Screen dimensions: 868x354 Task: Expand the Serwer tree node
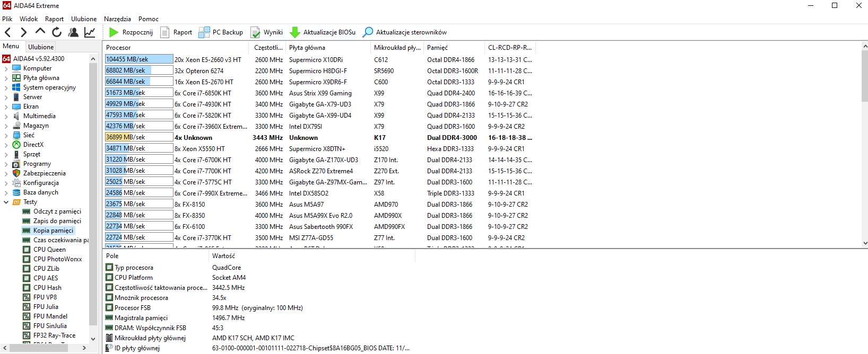point(6,97)
